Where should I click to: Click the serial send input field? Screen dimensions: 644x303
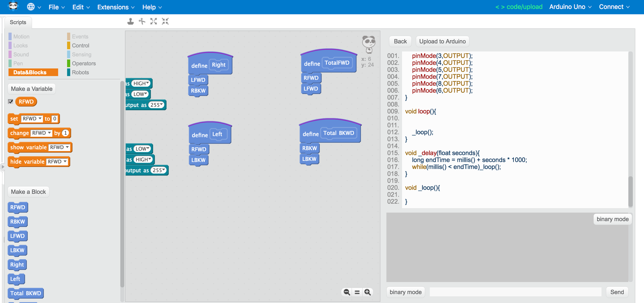[515, 292]
